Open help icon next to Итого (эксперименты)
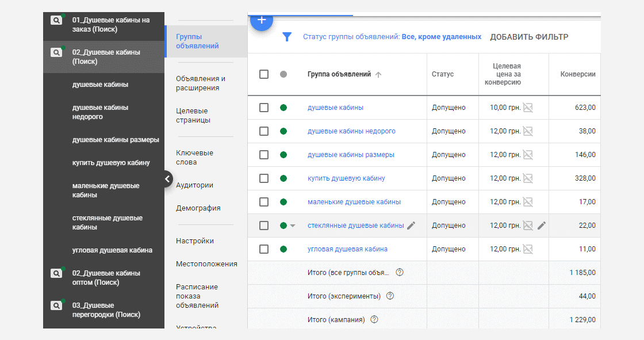 click(x=390, y=296)
